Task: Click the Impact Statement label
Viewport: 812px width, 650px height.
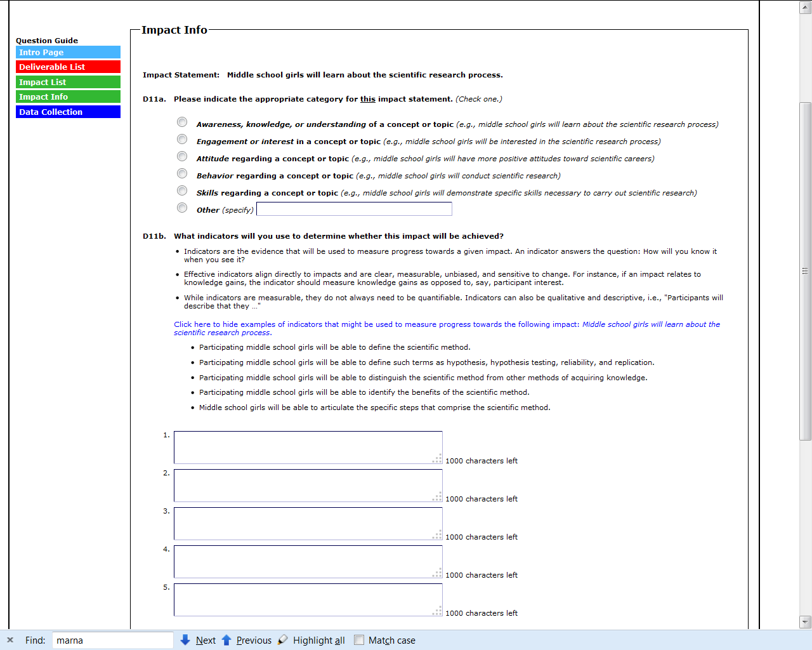Action: point(181,75)
